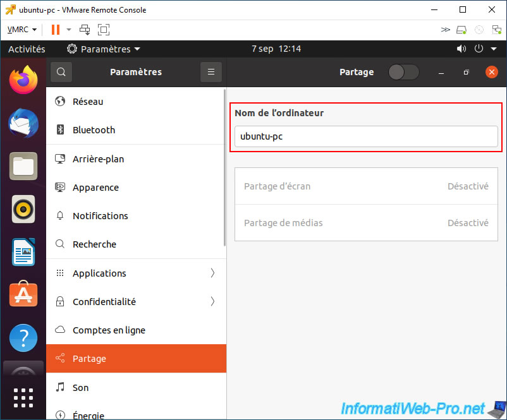The image size is (507, 420).
Task: Launch Firefox from the Ubuntu dock
Action: 23,80
